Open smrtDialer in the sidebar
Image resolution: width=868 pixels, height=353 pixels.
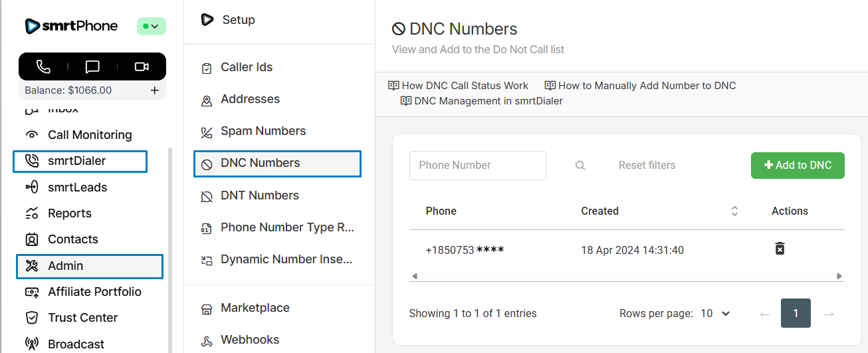click(x=76, y=161)
